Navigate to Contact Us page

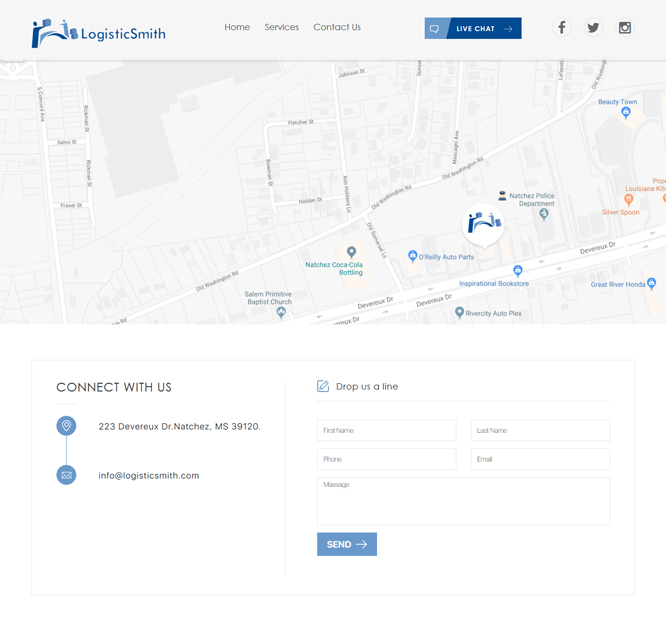pos(337,27)
